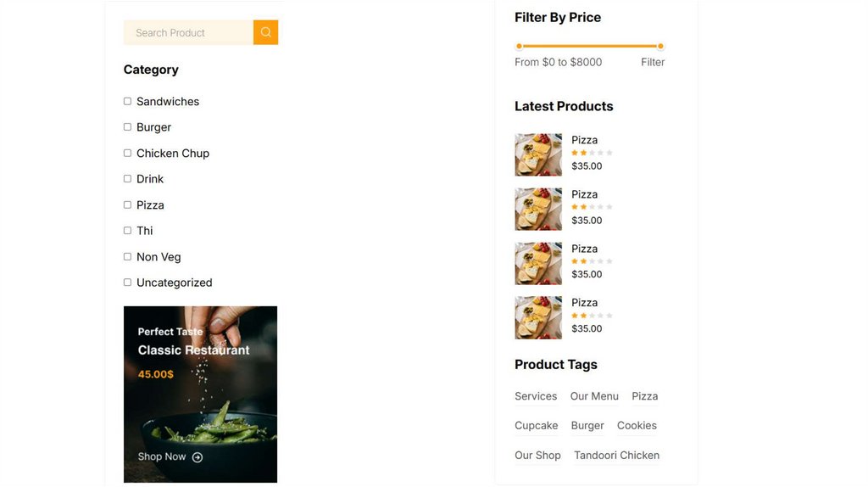Open the last Pizza product thumbnail

pyautogui.click(x=538, y=317)
